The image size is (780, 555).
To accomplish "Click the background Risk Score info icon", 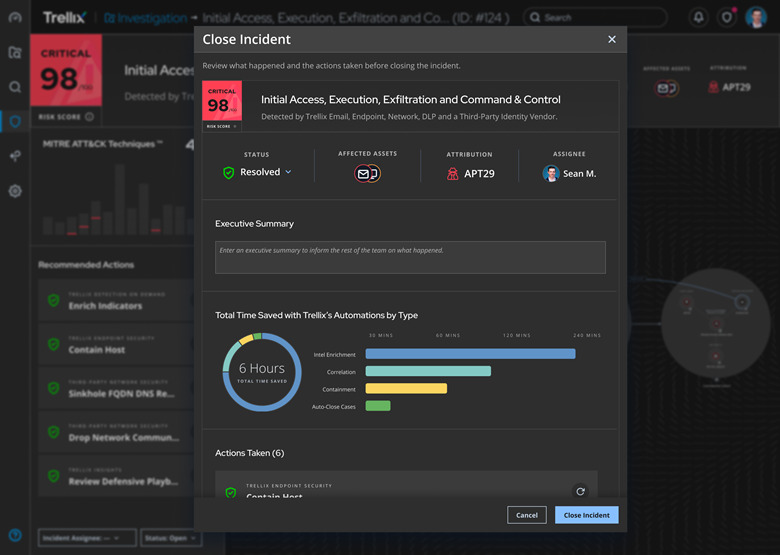I will coord(89,116).
